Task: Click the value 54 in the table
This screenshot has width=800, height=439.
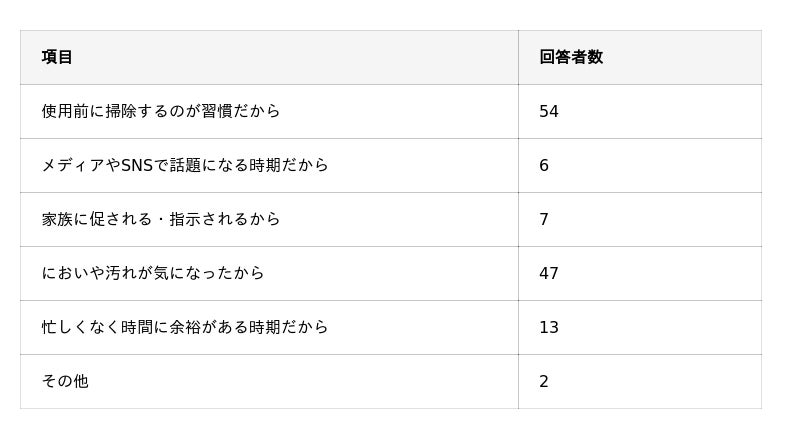Action: pyautogui.click(x=549, y=111)
